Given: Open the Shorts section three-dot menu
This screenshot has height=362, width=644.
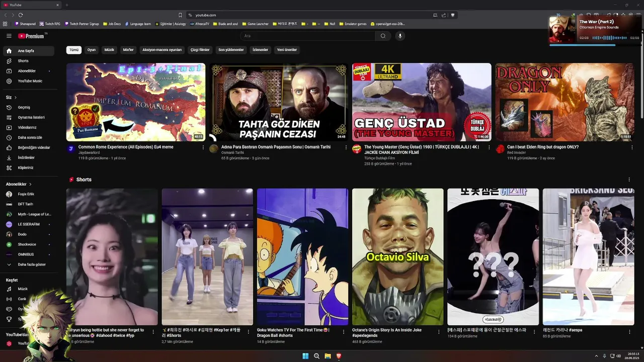Looking at the screenshot, I should point(629,179).
